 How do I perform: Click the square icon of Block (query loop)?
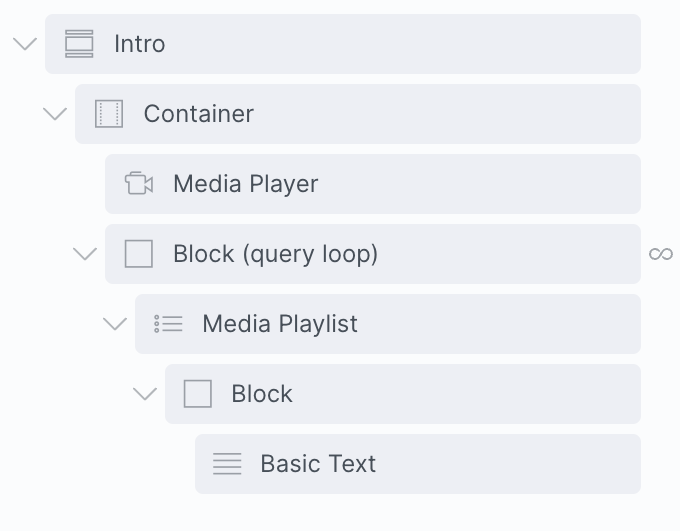click(139, 254)
